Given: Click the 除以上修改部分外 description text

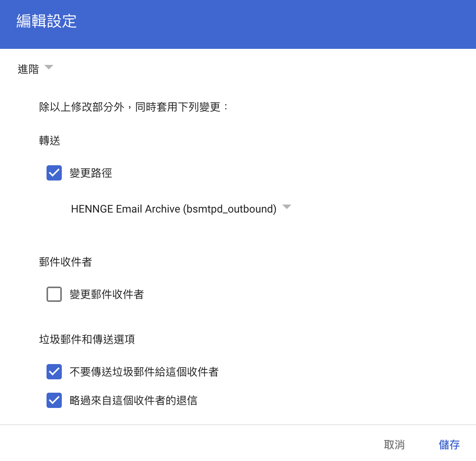Looking at the screenshot, I should click(x=134, y=107).
